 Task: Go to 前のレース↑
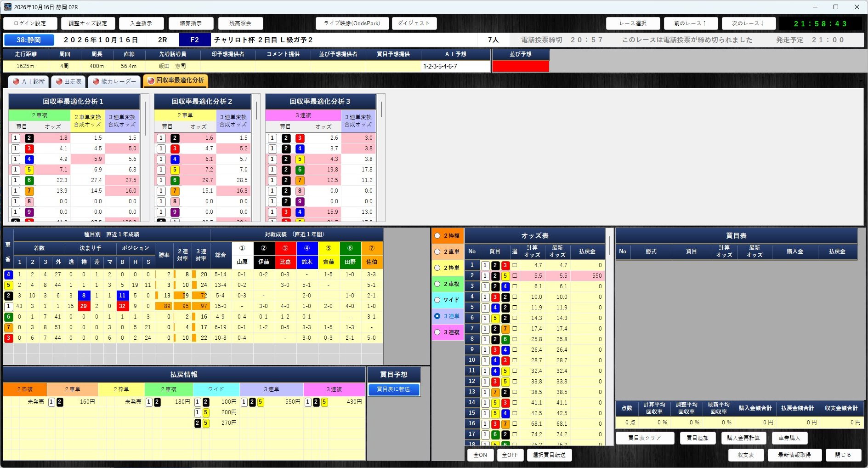[x=690, y=23]
